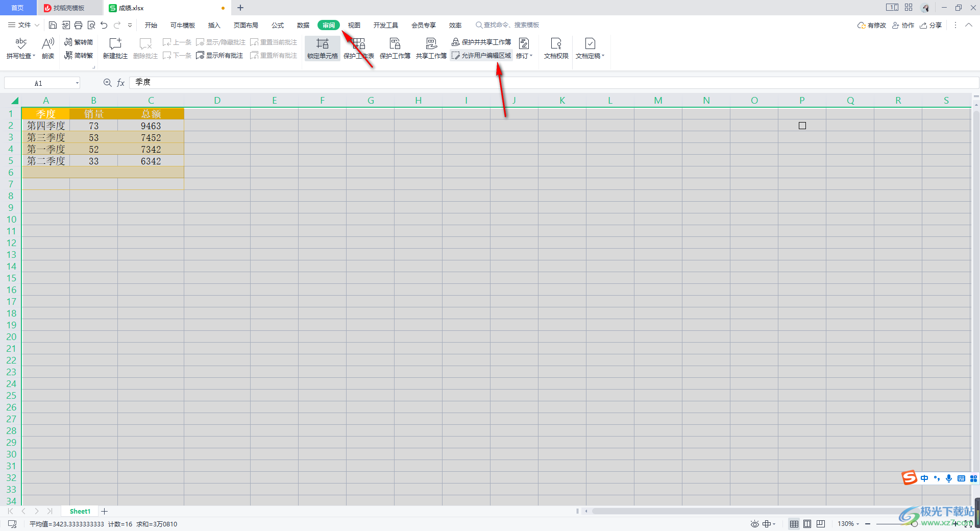Switch to page layout view
980x531 pixels.
(807, 524)
